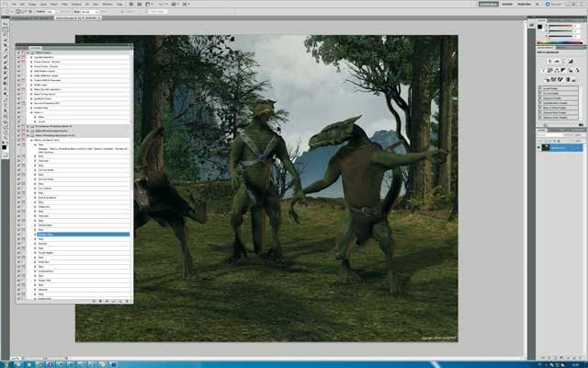Open the View Extras menu icon
Image resolution: width=588 pixels, height=368 pixels.
click(150, 4)
